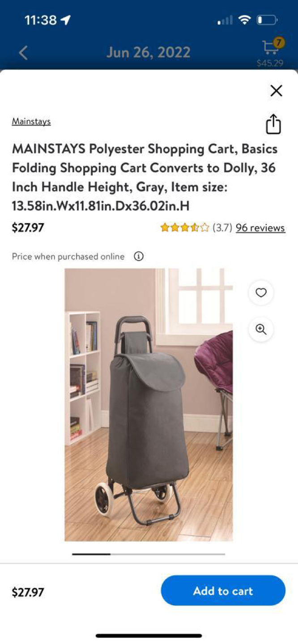
Task: Tap the location arrow beside the time
Action: click(x=66, y=20)
